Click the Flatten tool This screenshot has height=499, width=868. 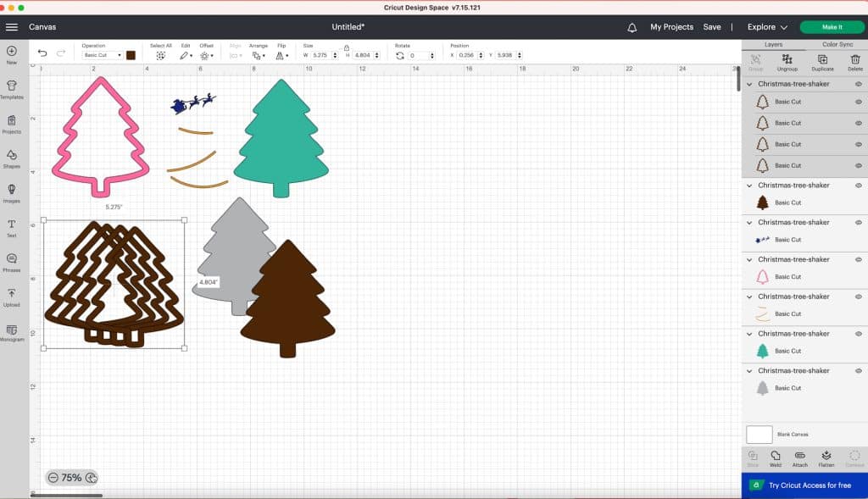[x=826, y=458]
